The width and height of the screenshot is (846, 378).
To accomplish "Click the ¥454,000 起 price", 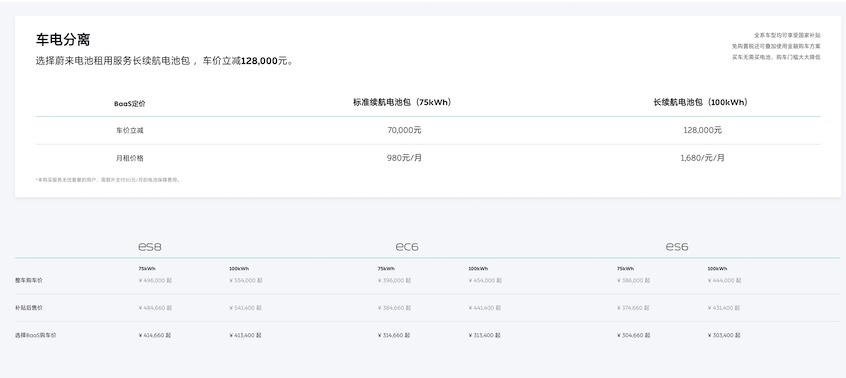I will coord(485,280).
